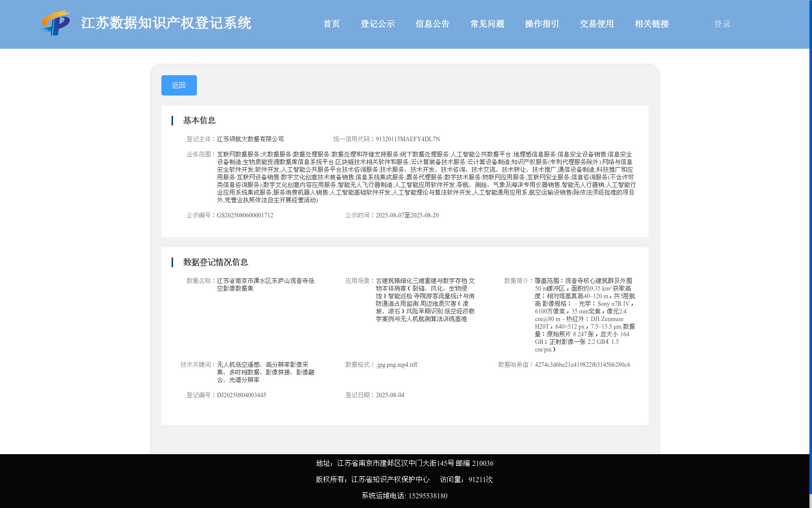Screen dimensions: 812x508
Task: Select the 基本信息 section header
Action: click(199, 120)
